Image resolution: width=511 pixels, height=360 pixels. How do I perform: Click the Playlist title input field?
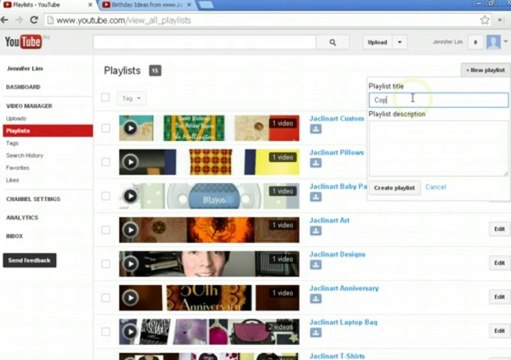439,100
